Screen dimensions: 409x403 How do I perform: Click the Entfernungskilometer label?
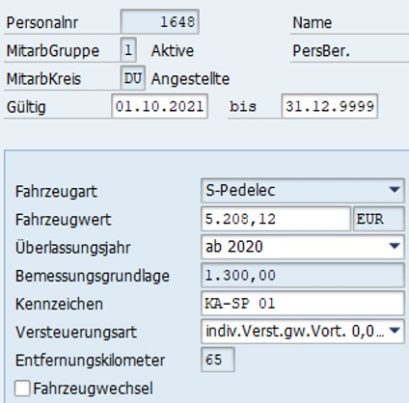coord(90,361)
